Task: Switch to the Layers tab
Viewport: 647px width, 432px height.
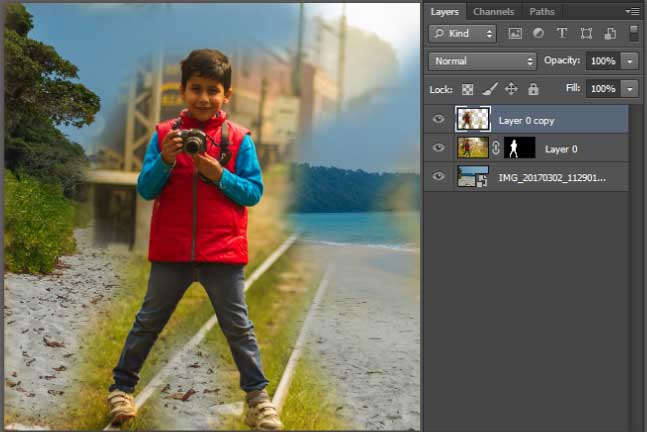Action: pos(444,12)
